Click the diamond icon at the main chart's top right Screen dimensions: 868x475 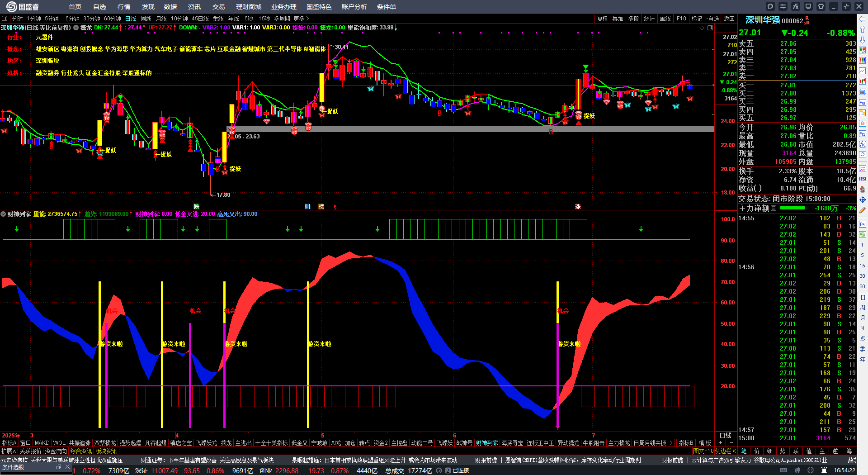click(702, 28)
